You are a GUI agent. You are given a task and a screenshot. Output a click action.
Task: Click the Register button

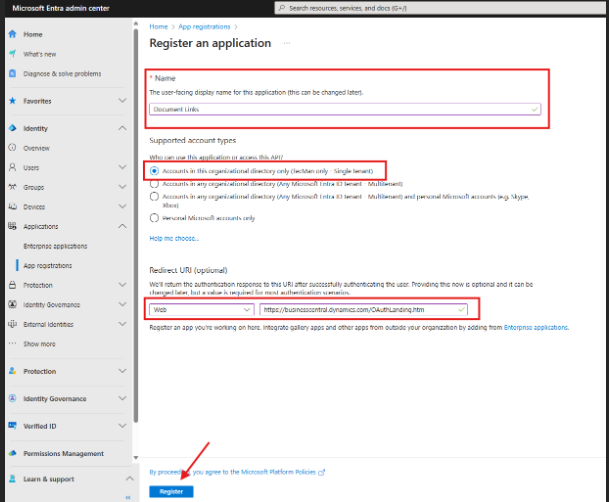[171, 491]
